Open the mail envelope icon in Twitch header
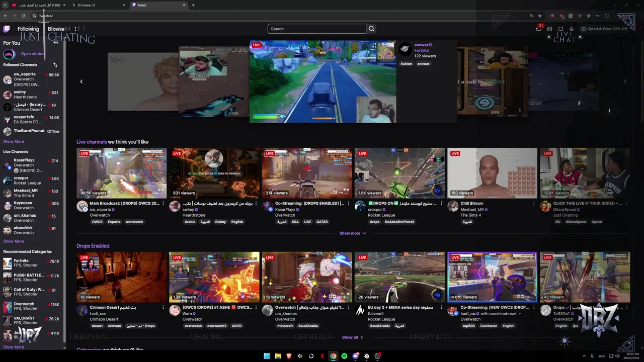The image size is (644, 362). 550,29
